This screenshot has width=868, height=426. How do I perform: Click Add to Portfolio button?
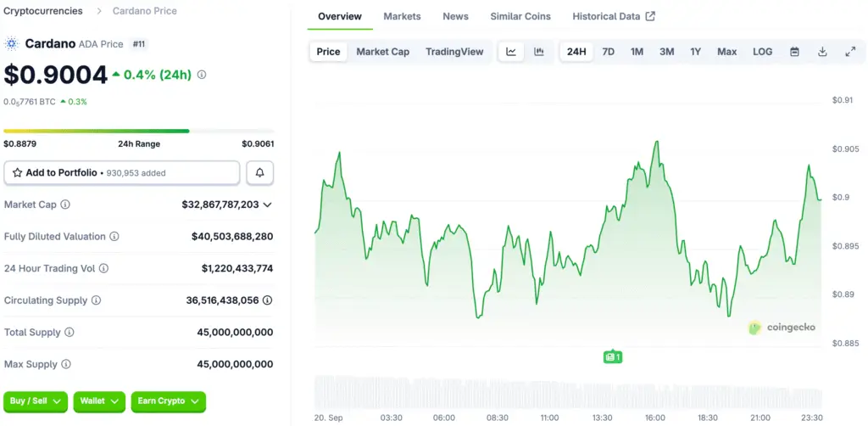click(122, 173)
